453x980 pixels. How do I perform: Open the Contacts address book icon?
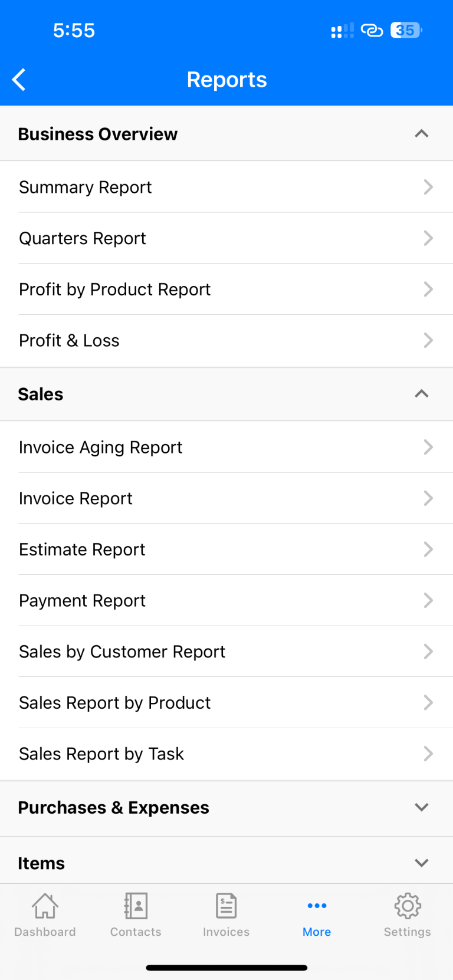point(136,906)
